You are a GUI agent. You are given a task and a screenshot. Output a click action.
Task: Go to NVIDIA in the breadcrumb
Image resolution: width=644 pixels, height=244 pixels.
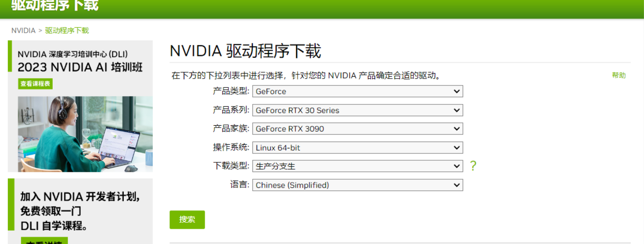[23, 30]
